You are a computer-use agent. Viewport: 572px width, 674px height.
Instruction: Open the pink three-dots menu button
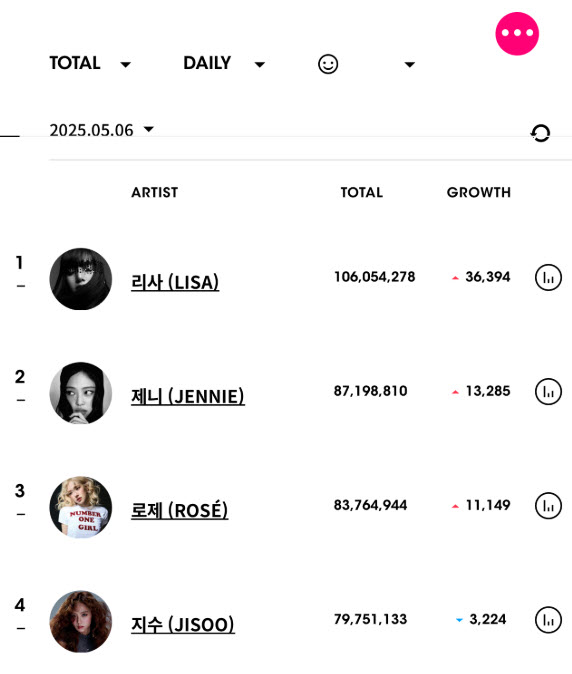(x=517, y=34)
